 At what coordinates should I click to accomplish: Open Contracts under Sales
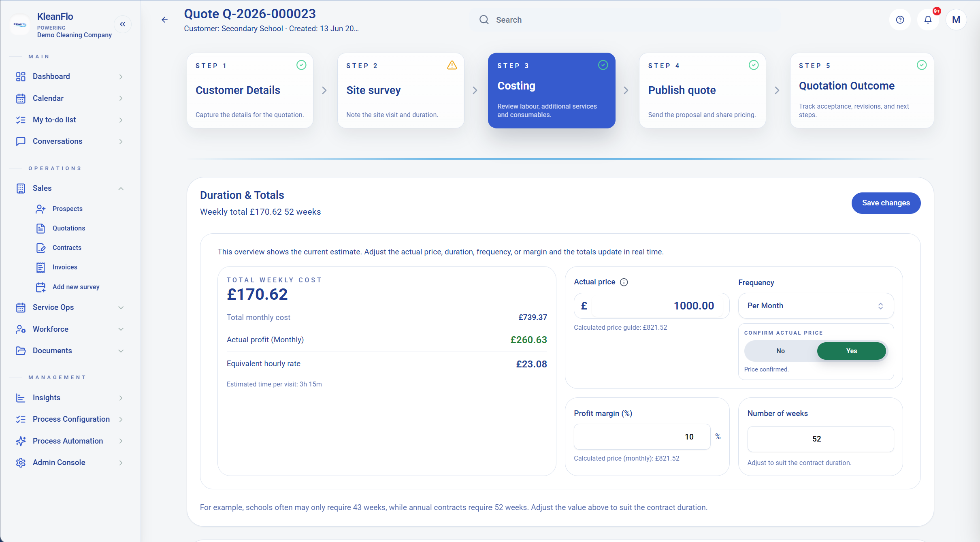[67, 248]
